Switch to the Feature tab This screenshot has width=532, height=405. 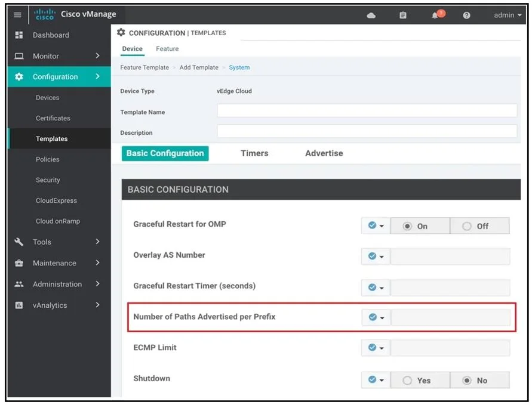tap(167, 49)
